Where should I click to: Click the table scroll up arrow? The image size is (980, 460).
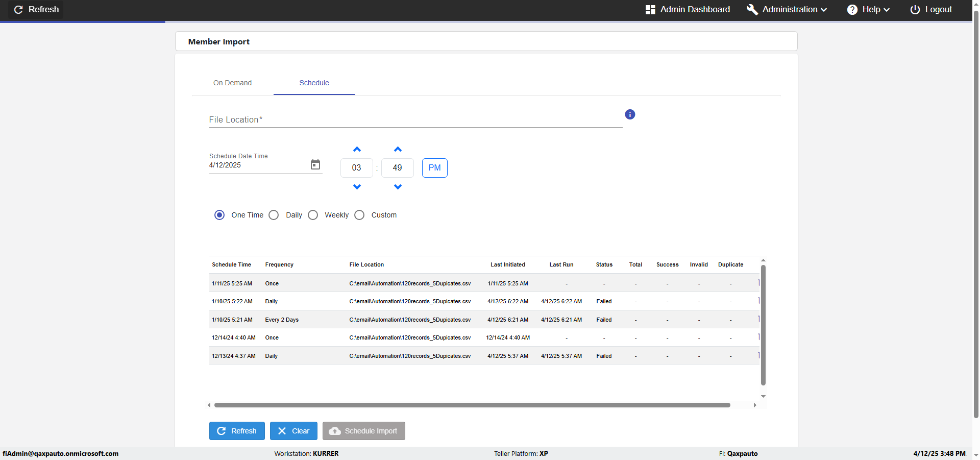point(763,260)
